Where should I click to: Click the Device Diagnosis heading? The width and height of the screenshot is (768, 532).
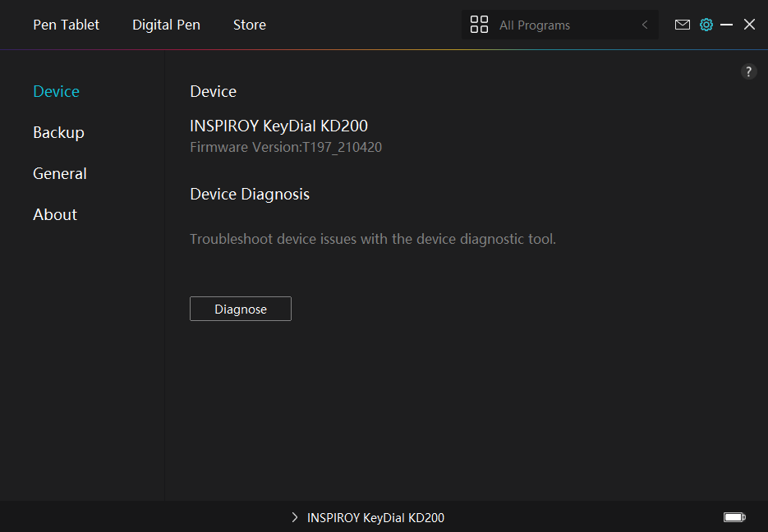pos(250,195)
